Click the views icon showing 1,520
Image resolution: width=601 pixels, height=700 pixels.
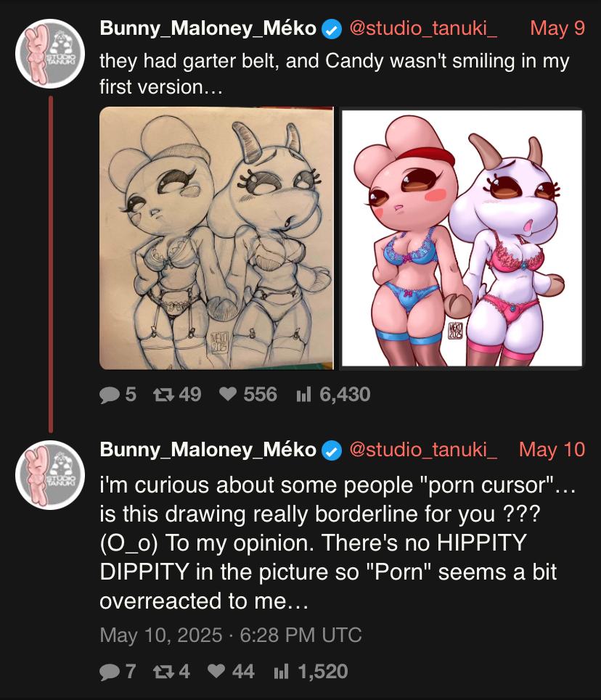coord(282,672)
